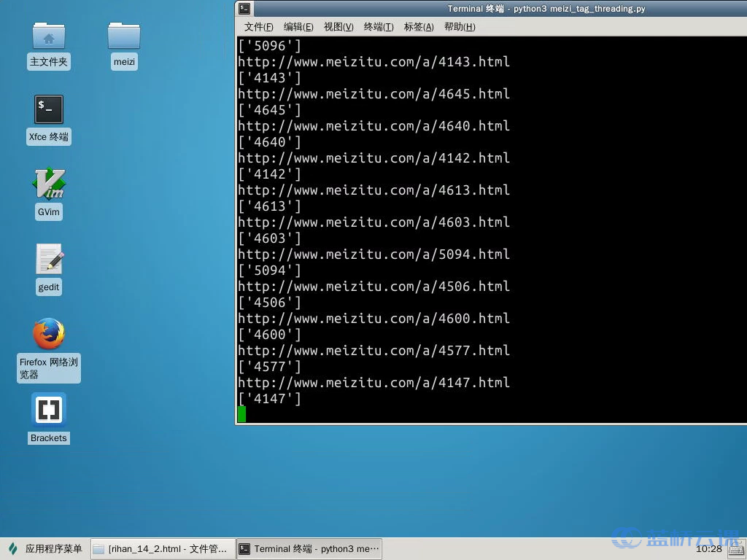Launch the GVim desktop icon
The height and width of the screenshot is (560, 747).
pyautogui.click(x=49, y=183)
